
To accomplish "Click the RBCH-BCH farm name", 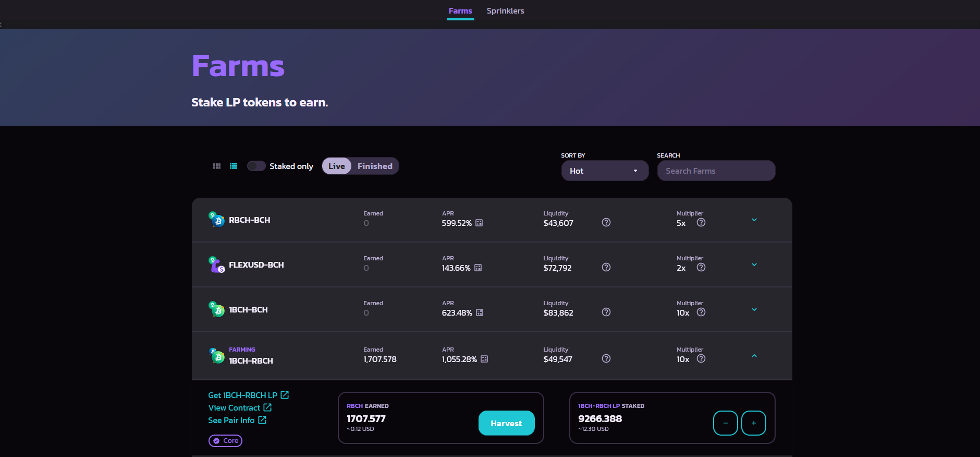I will click(x=250, y=220).
